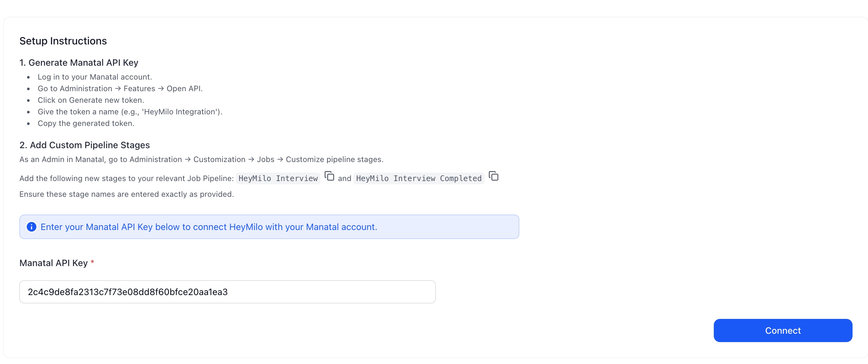Click the 'Copy the generated token' bullet
Viewport: 868px width, 364px height.
86,123
